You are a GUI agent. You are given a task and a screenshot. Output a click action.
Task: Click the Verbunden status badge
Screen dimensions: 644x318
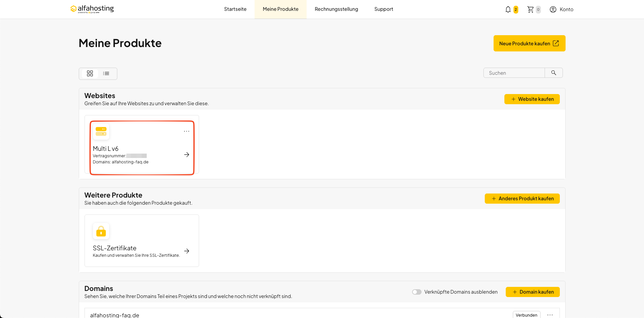tap(526, 315)
